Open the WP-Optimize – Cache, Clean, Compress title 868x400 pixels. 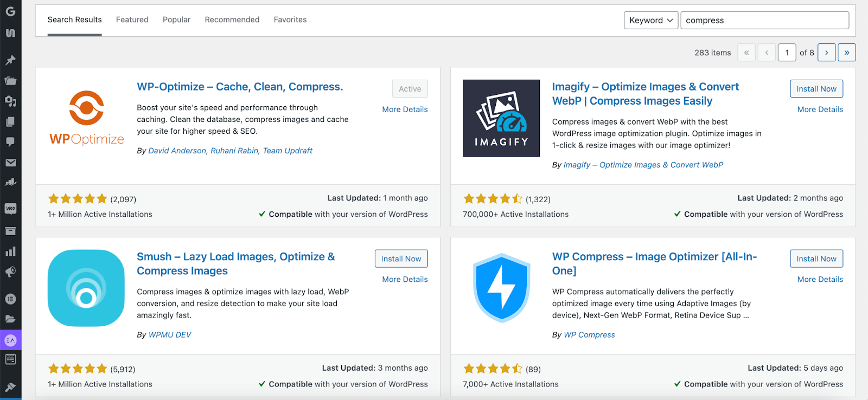pos(240,87)
